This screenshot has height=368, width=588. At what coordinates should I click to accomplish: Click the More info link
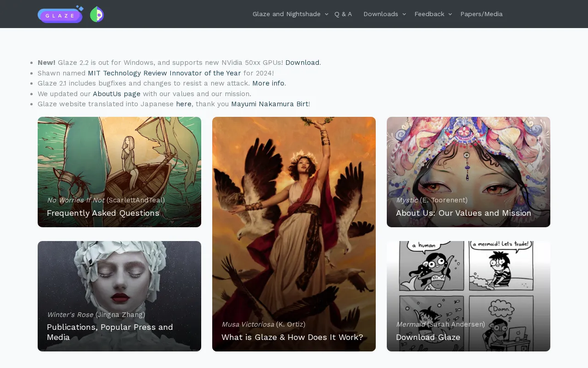268,83
